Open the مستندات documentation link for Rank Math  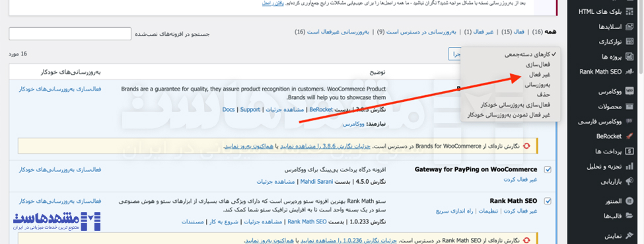(x=193, y=222)
